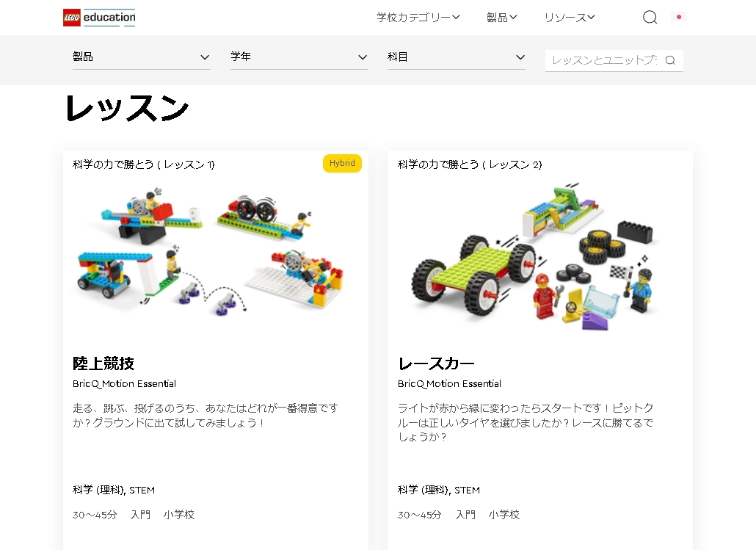The width and height of the screenshot is (756, 550).
Task: Open the 陸上競技 lesson title
Action: pyautogui.click(x=103, y=363)
